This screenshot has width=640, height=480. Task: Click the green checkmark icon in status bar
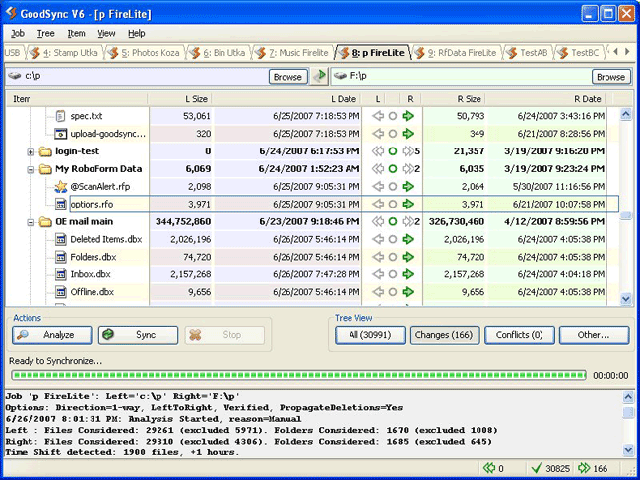click(x=536, y=468)
